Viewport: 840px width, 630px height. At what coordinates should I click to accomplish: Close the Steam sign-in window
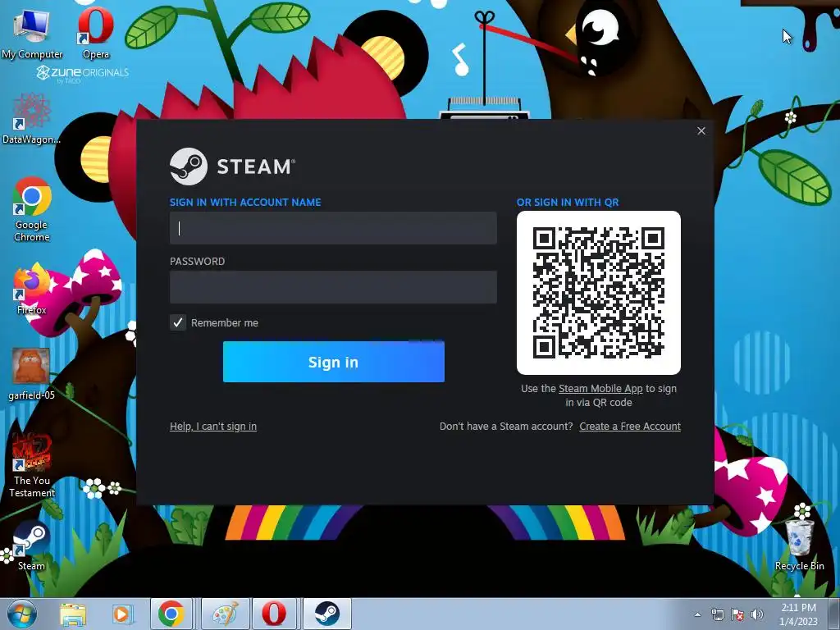click(x=701, y=130)
